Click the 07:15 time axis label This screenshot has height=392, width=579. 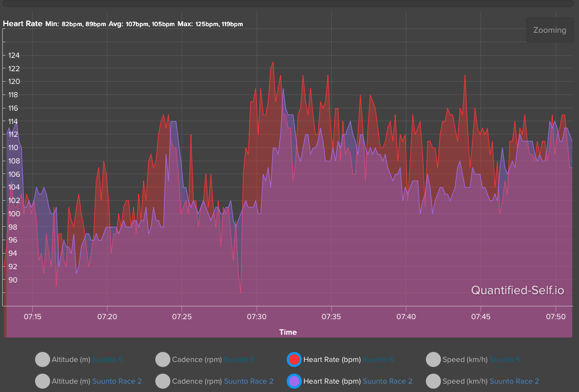tap(32, 316)
